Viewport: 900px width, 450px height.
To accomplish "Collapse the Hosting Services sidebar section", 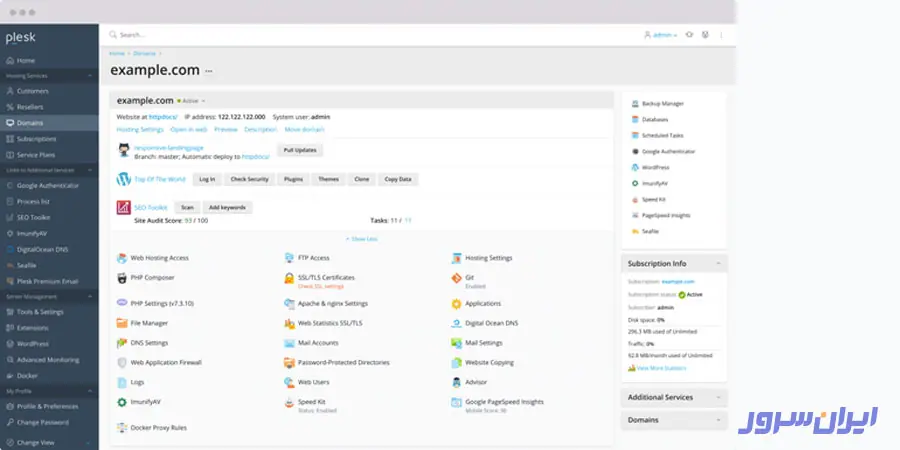I will click(x=90, y=76).
